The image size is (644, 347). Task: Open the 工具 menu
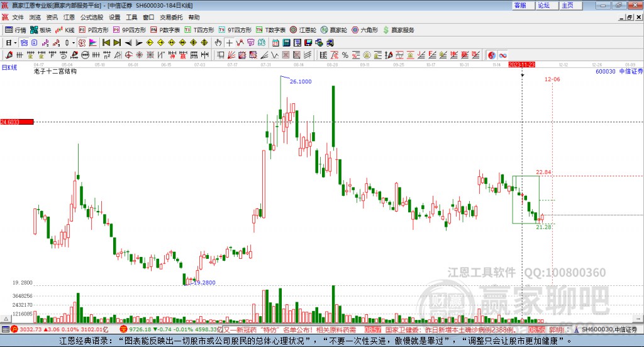pyautogui.click(x=131, y=17)
